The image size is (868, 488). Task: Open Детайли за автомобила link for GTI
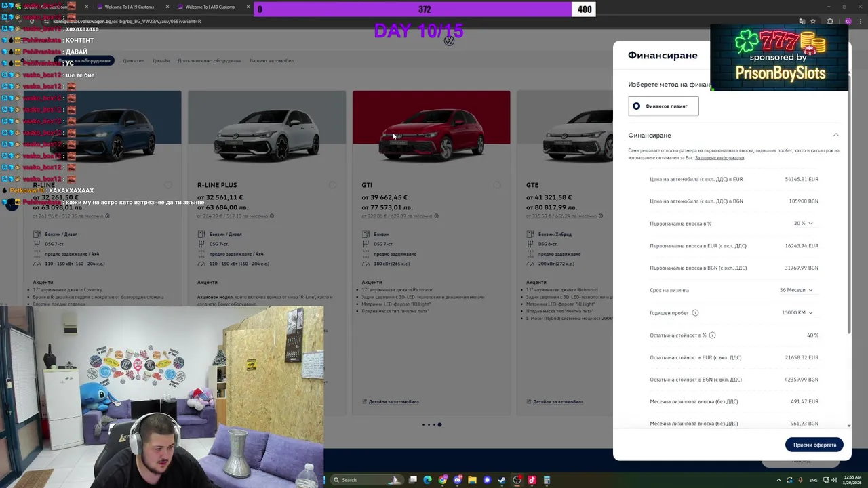[393, 401]
